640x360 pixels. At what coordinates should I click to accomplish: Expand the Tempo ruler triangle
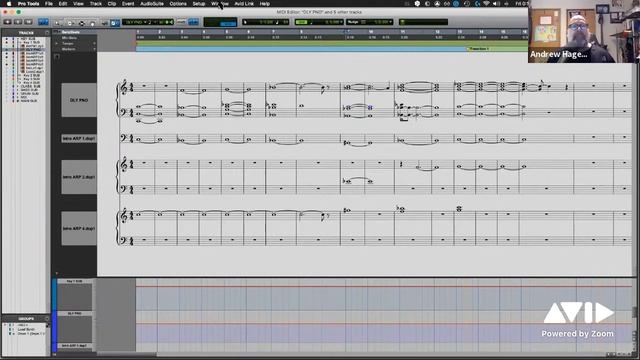point(57,43)
